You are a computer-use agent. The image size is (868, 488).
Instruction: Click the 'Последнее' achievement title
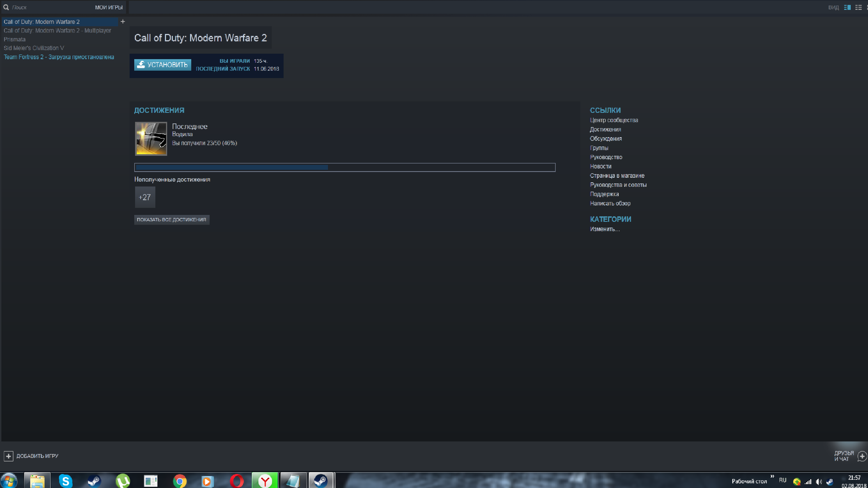(190, 126)
